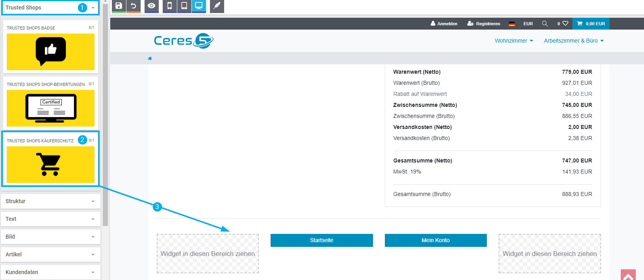Expand the Kundendaten widget section

50,272
